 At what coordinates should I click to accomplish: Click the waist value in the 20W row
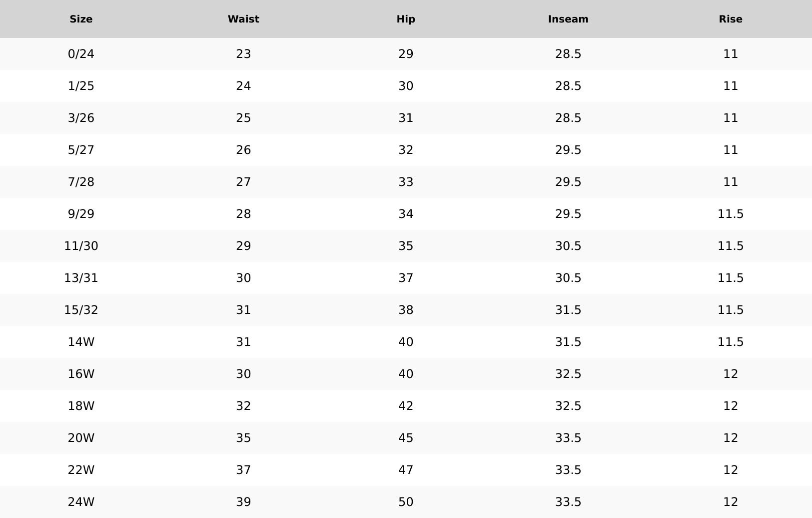point(243,438)
